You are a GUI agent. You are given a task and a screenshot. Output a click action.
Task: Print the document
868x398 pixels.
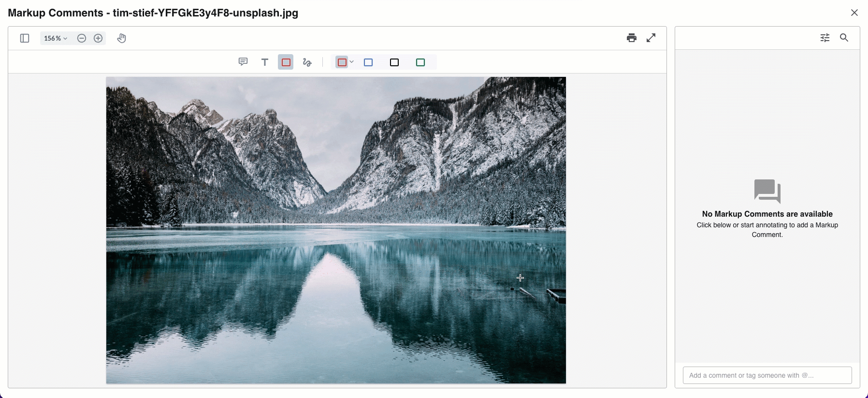tap(632, 38)
